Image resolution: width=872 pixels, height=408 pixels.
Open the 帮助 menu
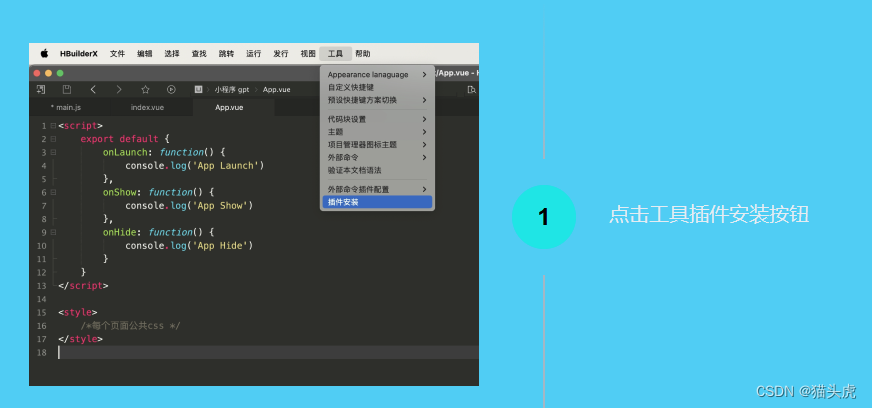[x=363, y=53]
